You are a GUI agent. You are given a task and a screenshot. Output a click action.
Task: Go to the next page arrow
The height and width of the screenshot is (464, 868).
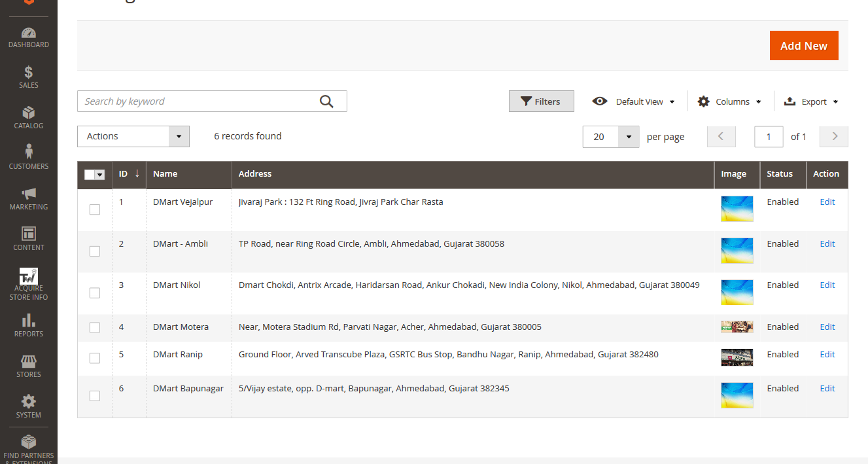(834, 136)
